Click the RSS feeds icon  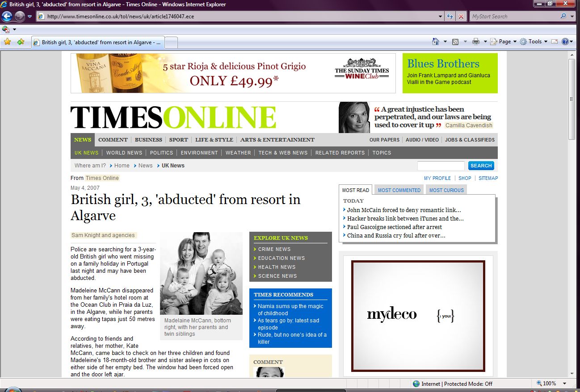point(455,42)
